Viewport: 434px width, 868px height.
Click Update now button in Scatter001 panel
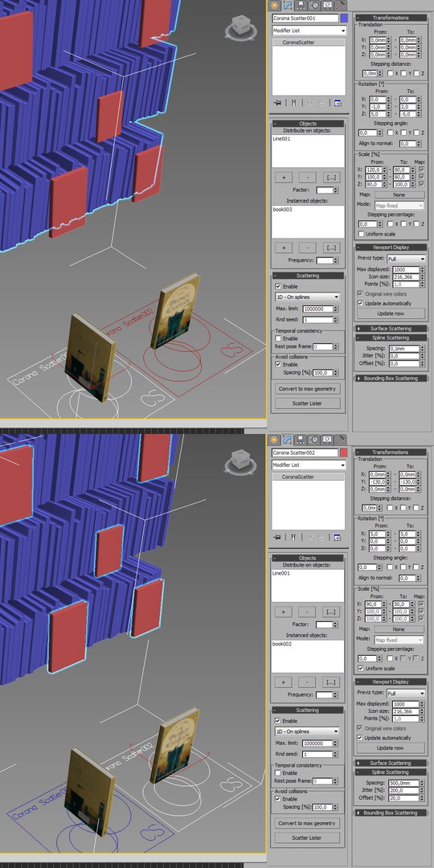[x=391, y=313]
